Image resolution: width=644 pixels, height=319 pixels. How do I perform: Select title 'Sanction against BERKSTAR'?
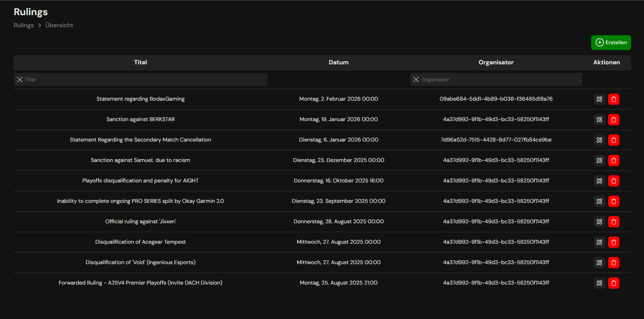pyautogui.click(x=141, y=119)
